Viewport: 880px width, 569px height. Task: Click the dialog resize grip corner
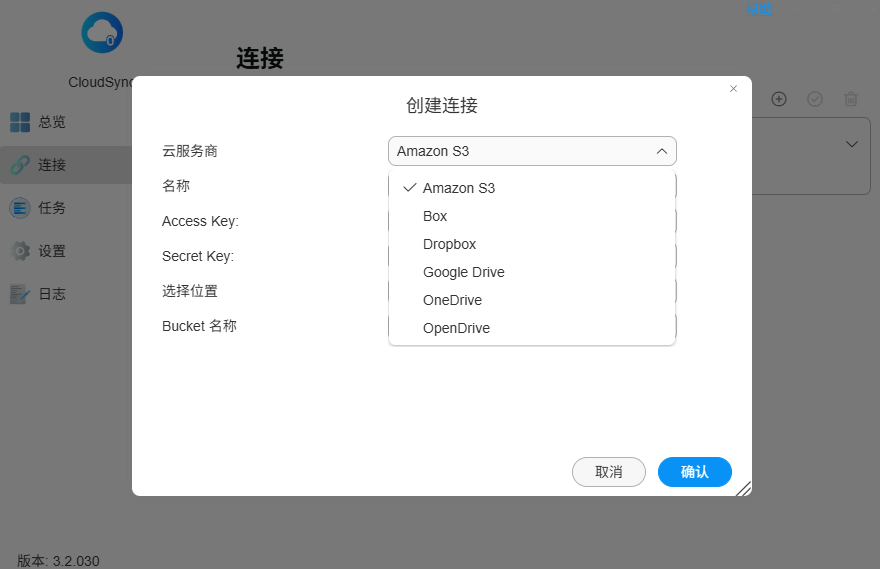(744, 489)
